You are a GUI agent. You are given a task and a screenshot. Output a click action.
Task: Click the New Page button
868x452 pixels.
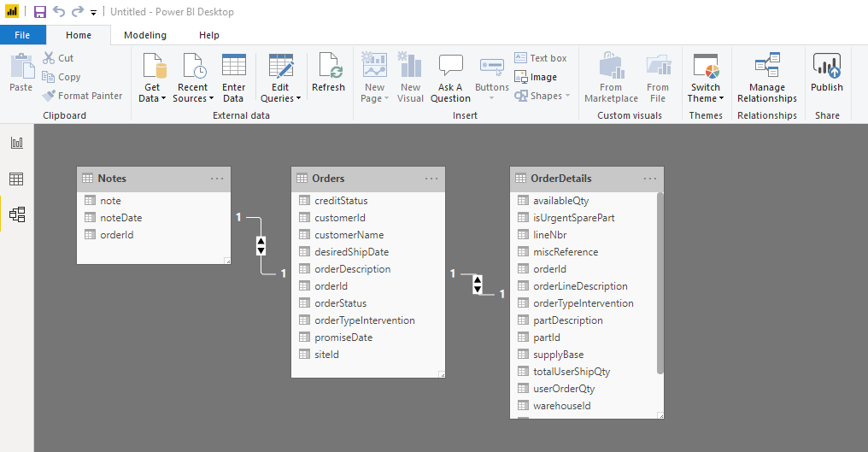375,78
